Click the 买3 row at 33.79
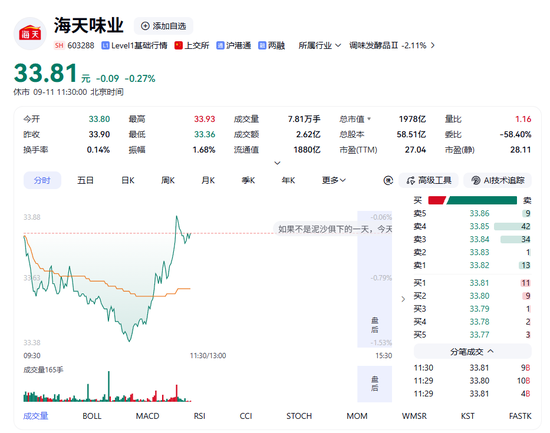550x433 pixels. (x=472, y=309)
